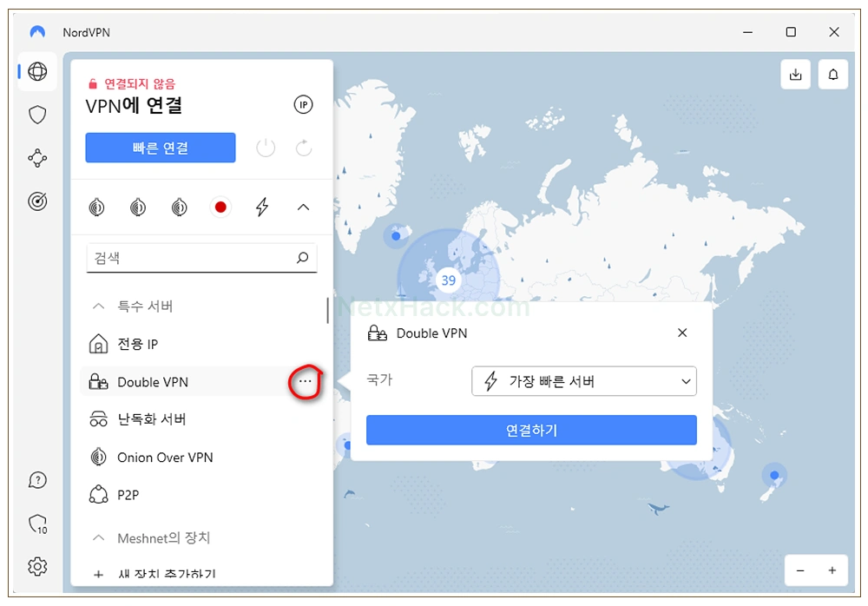Click the red dot recent connection icon
This screenshot has width=868, height=606.
(220, 207)
